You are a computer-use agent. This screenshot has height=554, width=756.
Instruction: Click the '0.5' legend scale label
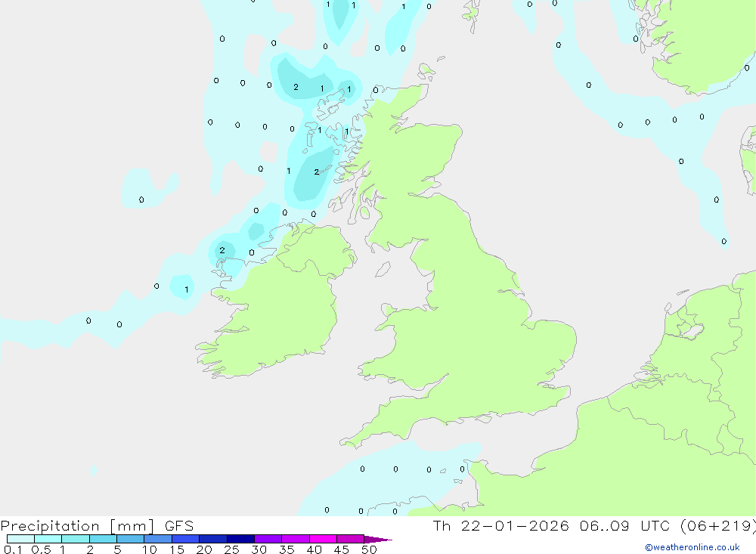tap(41, 549)
